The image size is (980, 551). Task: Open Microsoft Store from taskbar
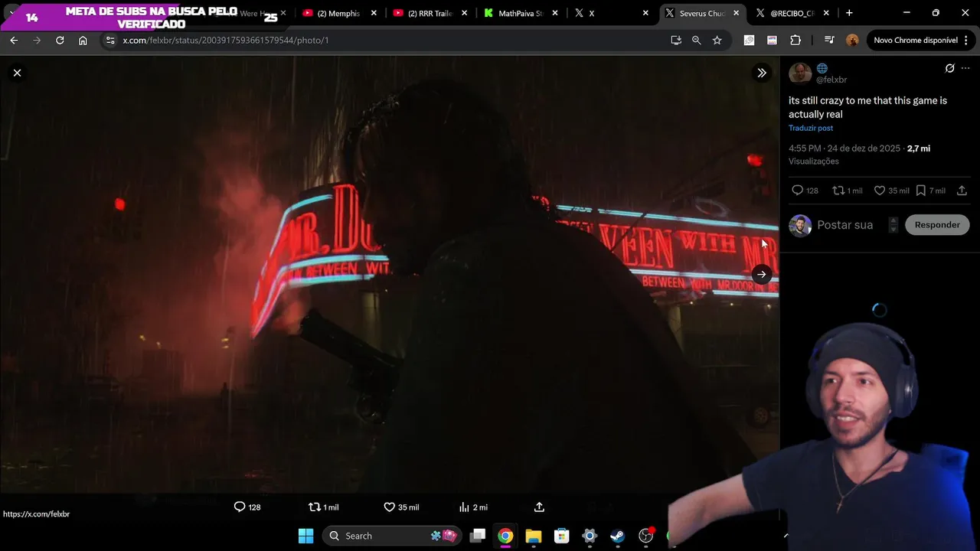click(x=562, y=536)
